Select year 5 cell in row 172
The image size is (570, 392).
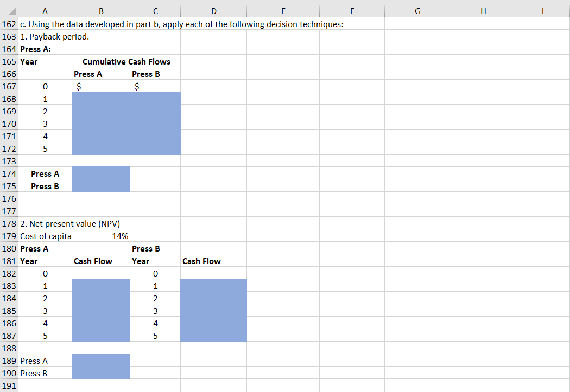pyautogui.click(x=45, y=149)
